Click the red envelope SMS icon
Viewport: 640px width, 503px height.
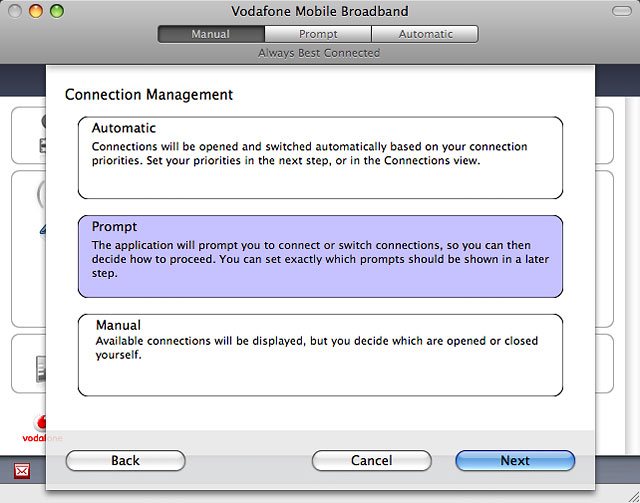23,470
